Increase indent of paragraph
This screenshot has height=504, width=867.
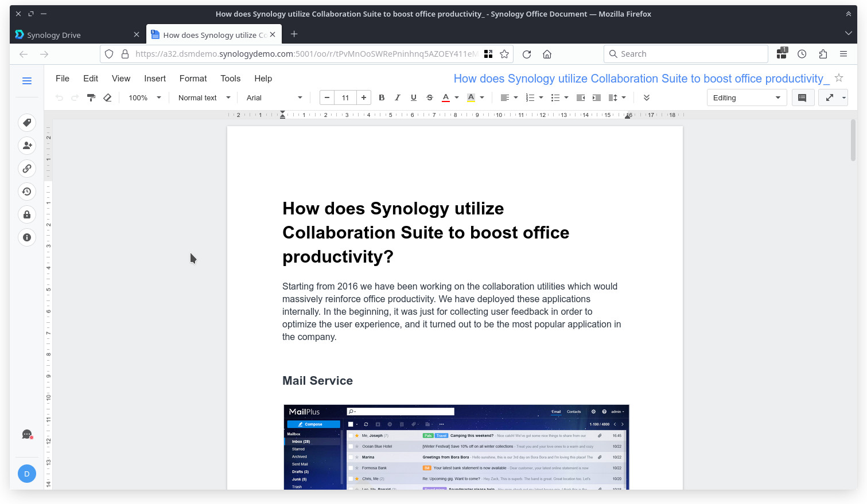coord(597,97)
